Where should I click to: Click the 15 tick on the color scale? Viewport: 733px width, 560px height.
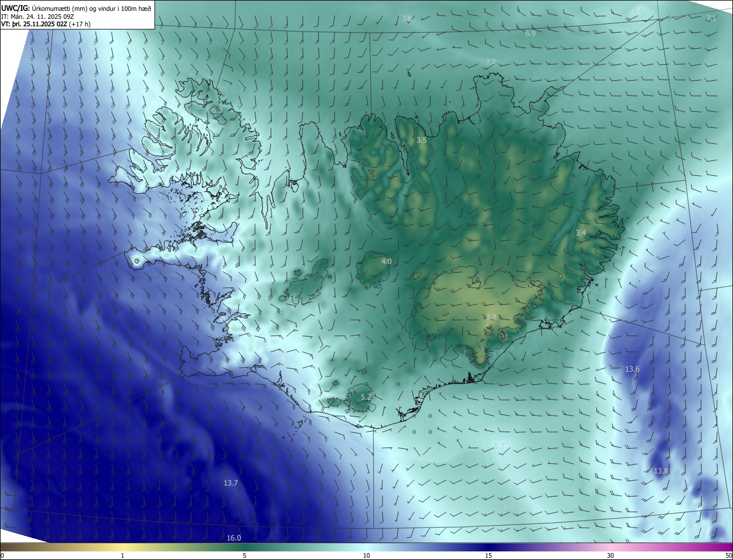488,556
